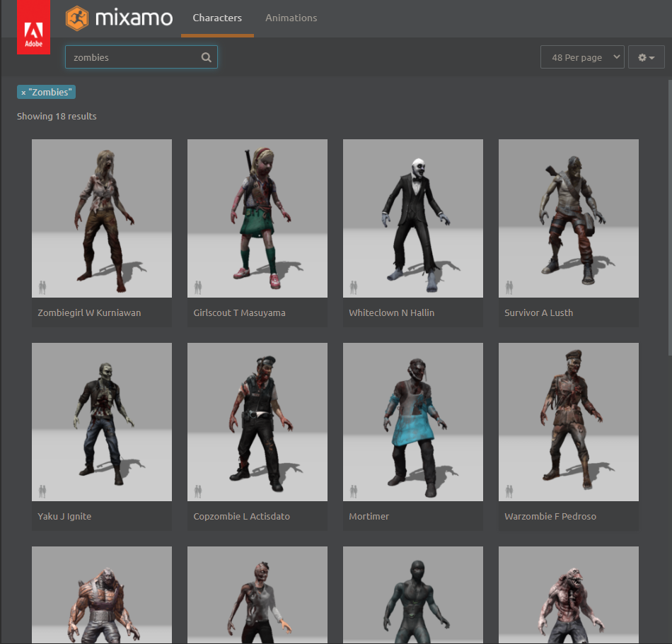
Task: Select the Zombiegirl W Kurniawan thumbnail
Action: click(x=102, y=218)
